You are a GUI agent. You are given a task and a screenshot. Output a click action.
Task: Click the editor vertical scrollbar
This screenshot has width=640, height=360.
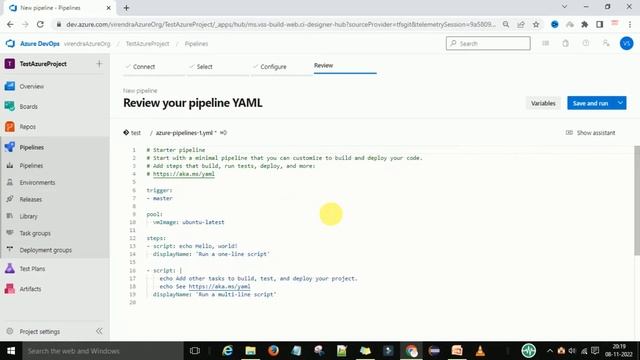[637, 200]
